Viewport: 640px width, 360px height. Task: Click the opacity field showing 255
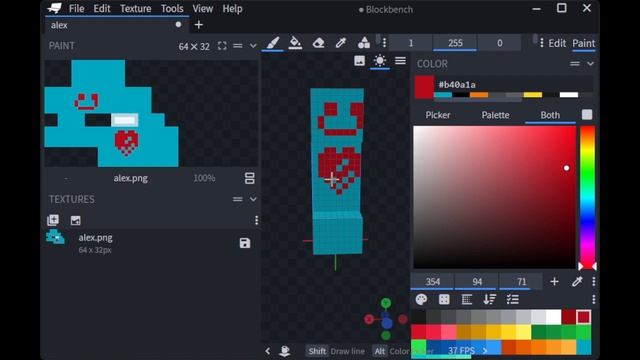pos(455,43)
